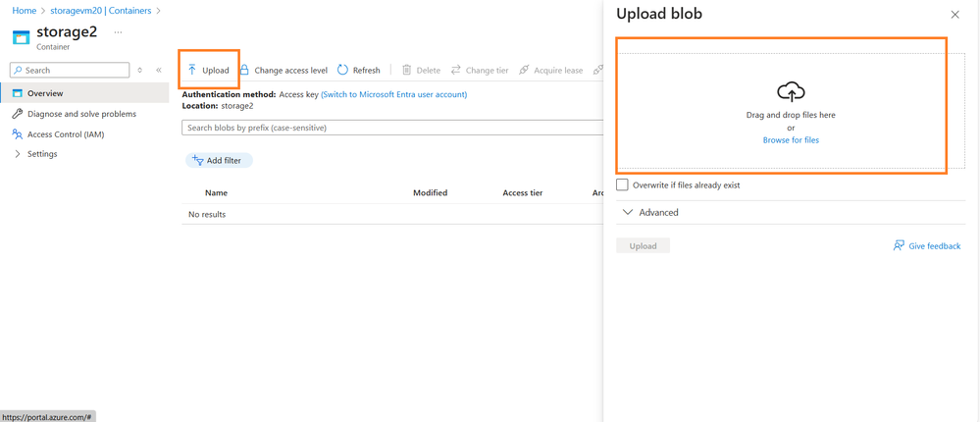Open storagevm20 | Containers breadcrumb
This screenshot has height=422, width=980.
(101, 11)
